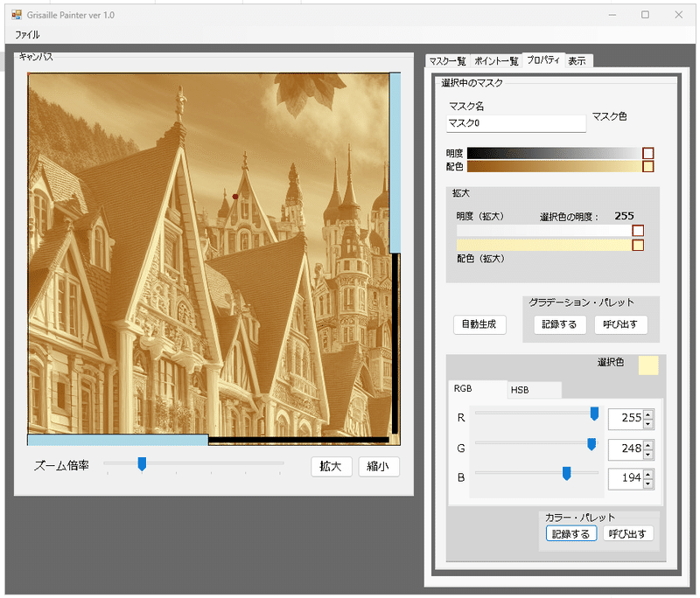Increase the B value with up arrow
The image size is (700, 598).
pyautogui.click(x=648, y=474)
